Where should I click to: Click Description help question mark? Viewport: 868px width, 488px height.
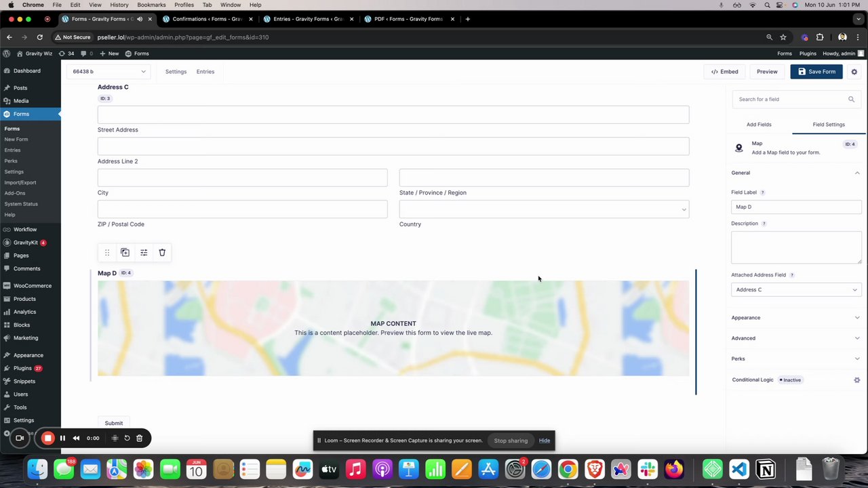764,224
